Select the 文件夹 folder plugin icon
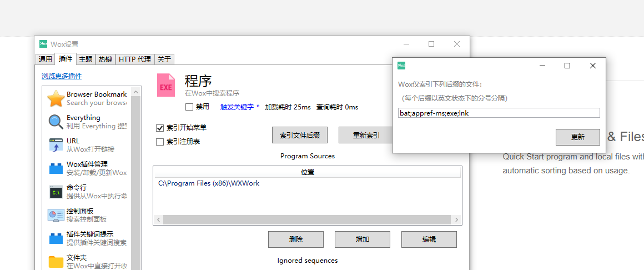This screenshot has height=270, width=644. pyautogui.click(x=56, y=262)
